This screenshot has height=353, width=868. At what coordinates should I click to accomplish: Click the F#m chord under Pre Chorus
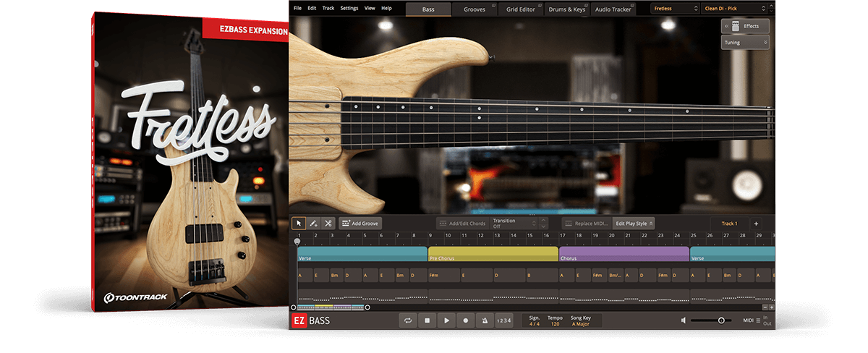point(444,276)
